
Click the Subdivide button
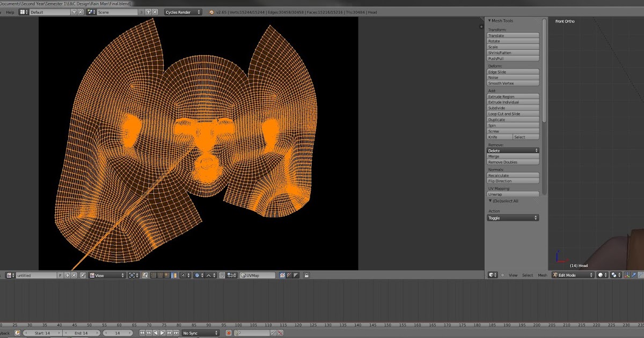513,108
